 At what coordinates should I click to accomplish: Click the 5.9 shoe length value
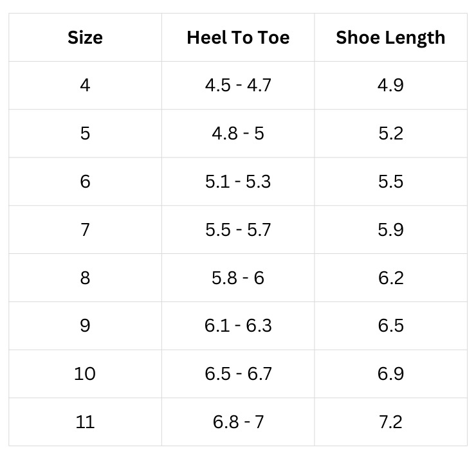[x=390, y=230]
